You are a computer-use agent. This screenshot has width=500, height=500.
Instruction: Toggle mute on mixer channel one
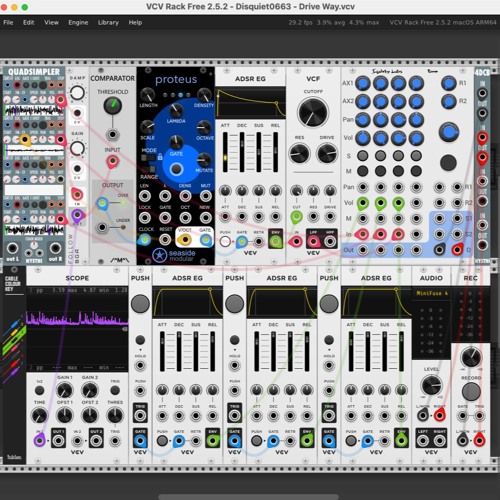tap(363, 171)
